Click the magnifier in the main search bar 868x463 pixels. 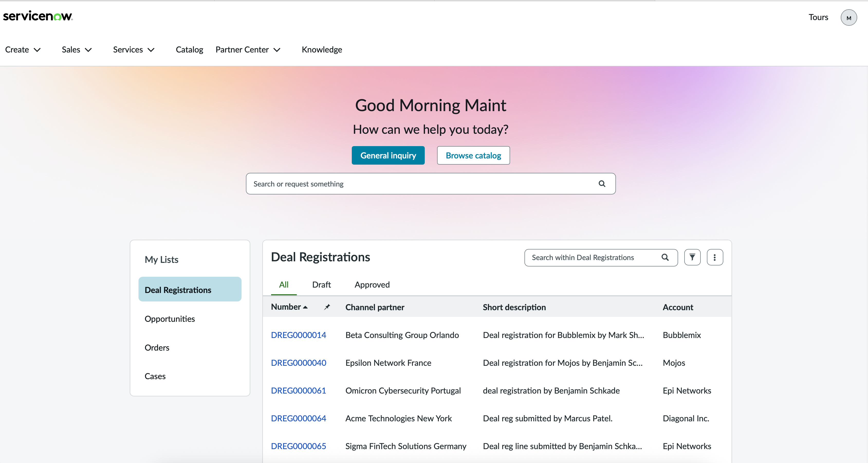pos(602,184)
